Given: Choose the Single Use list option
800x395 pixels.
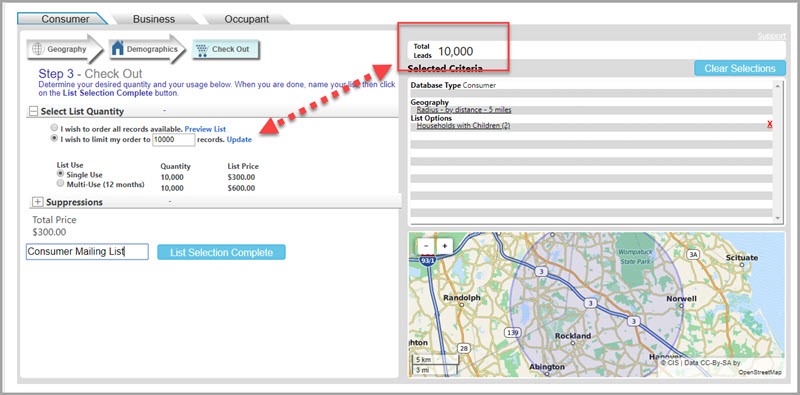Looking at the screenshot, I should point(60,174).
